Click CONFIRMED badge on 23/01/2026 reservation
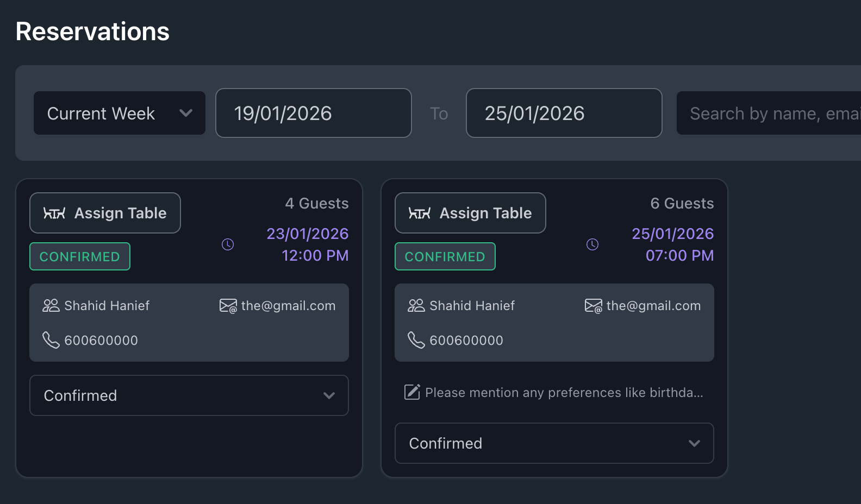The height and width of the screenshot is (504, 861). [x=80, y=256]
